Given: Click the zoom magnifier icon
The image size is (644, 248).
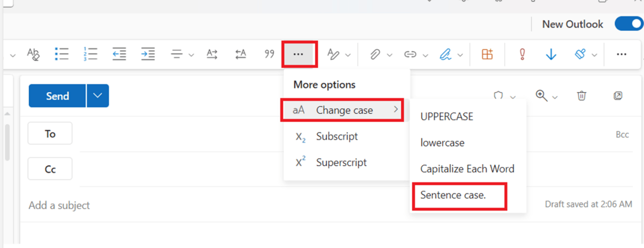Looking at the screenshot, I should click(541, 95).
